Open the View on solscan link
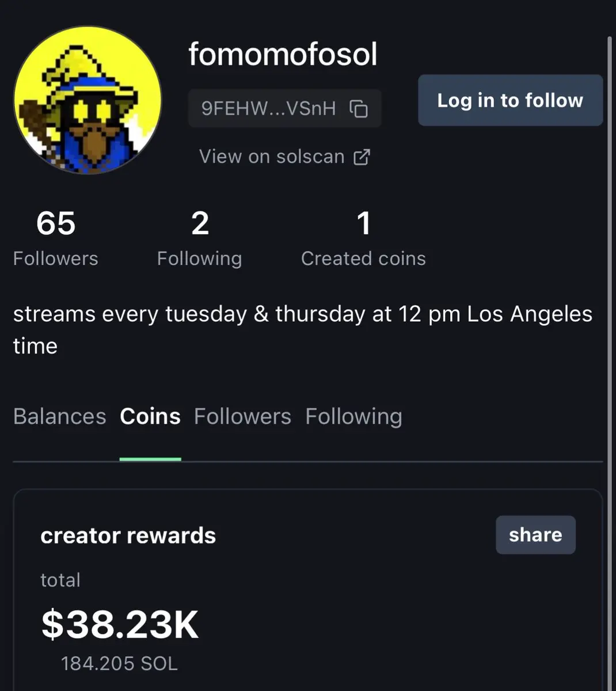This screenshot has width=616, height=691. 284,157
